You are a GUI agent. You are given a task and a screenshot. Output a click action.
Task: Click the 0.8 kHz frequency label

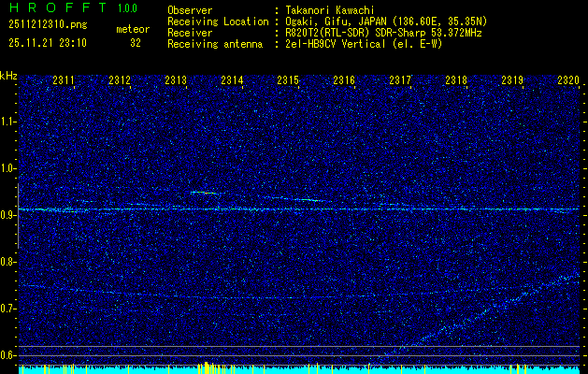(x=7, y=262)
